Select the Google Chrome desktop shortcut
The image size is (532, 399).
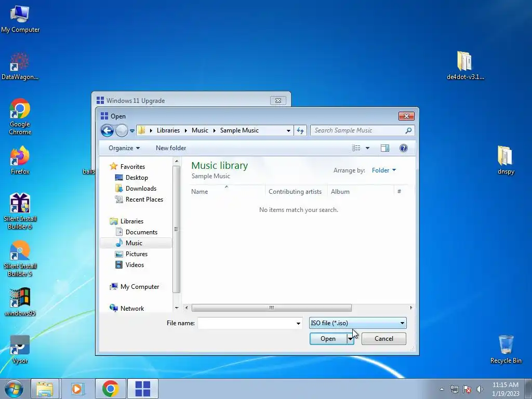coord(20,117)
